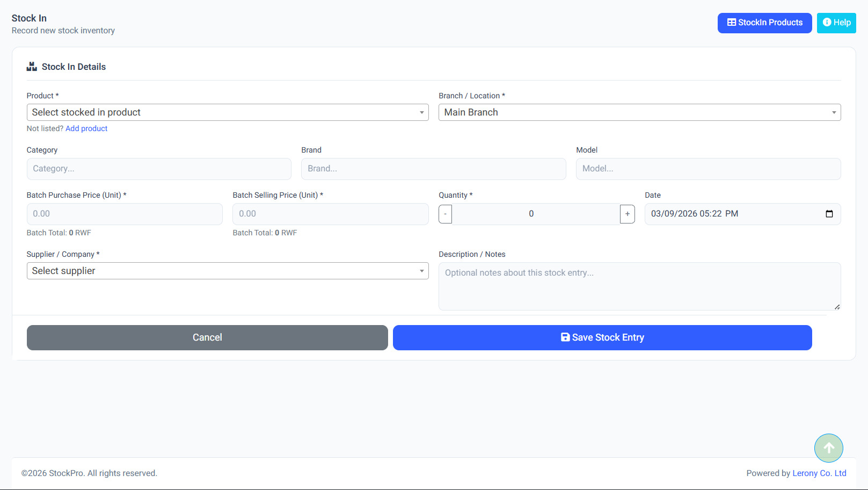Open the StockIn Products page

tap(764, 23)
